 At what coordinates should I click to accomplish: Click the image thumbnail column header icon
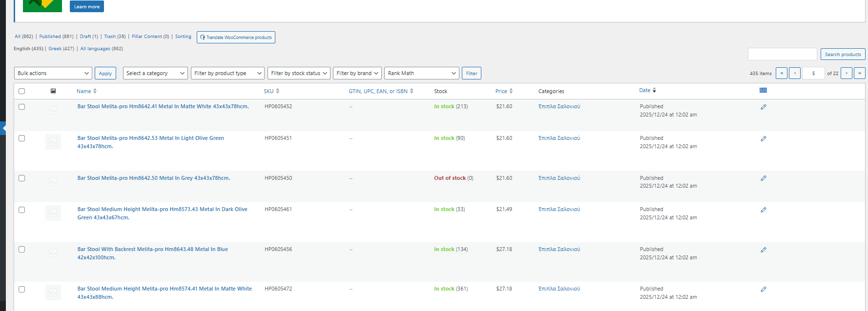click(x=53, y=91)
